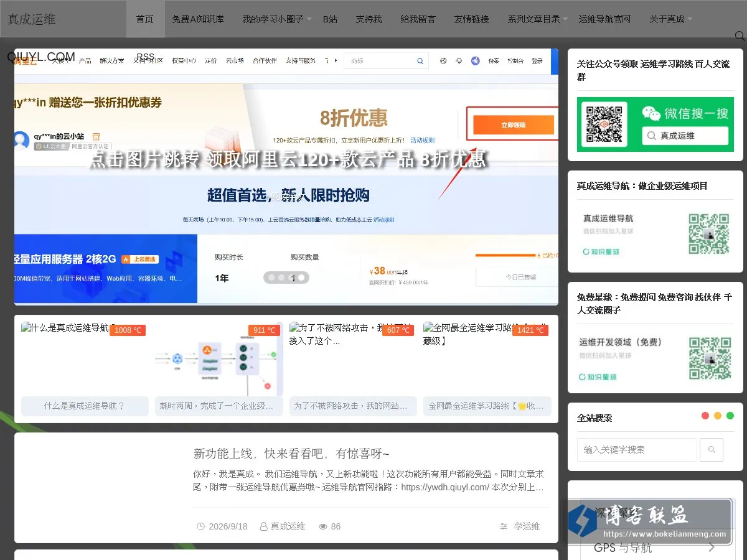This screenshot has width=747, height=560.
Task: Open the header search magnifier icon
Action: pyautogui.click(x=740, y=36)
